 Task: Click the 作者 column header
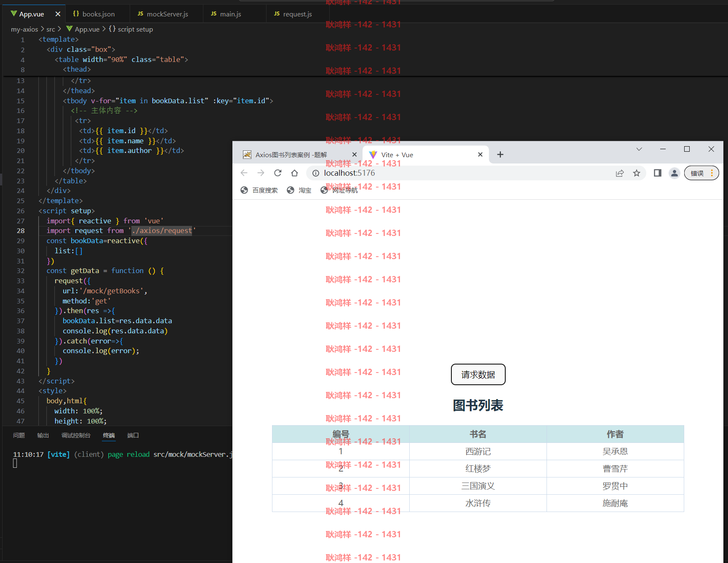615,434
